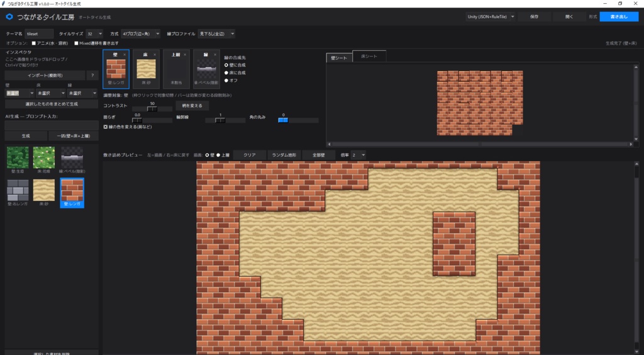Select the 壁:生垣 hedge tile thumbnail

click(x=18, y=160)
